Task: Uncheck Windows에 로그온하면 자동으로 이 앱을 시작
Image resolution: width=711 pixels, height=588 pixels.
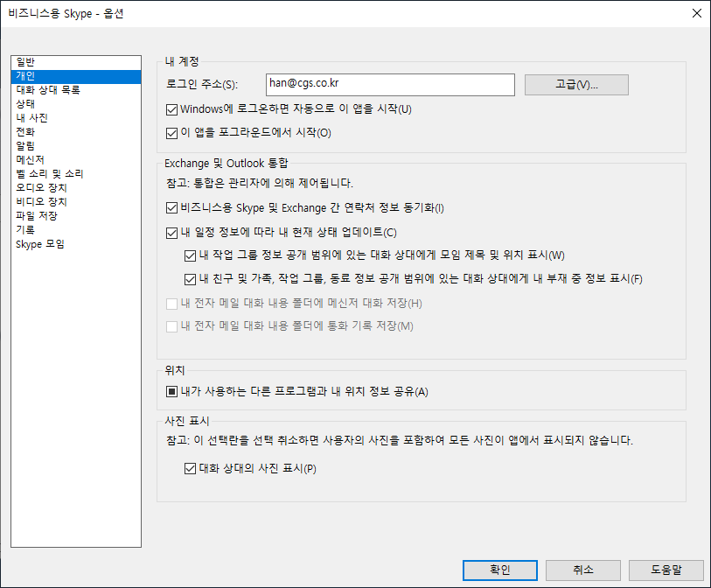Action: point(172,109)
